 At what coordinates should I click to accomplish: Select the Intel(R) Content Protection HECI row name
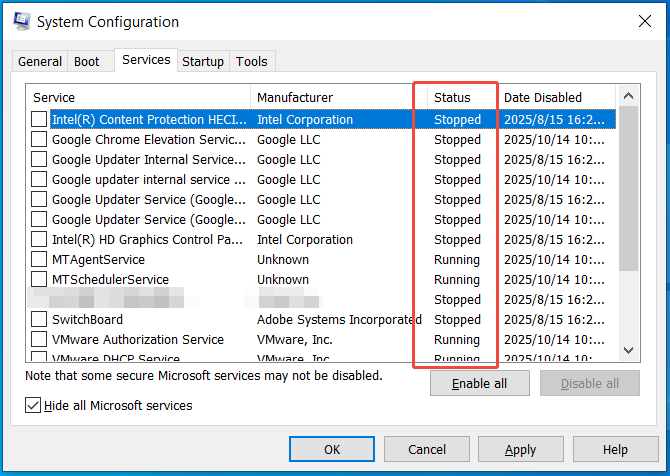(x=149, y=119)
